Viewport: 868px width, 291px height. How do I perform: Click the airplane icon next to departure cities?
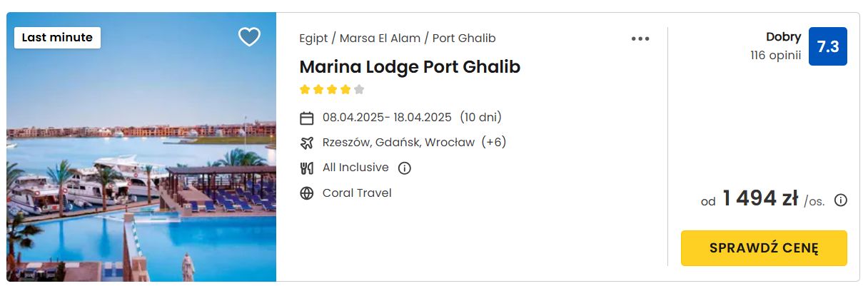[307, 143]
